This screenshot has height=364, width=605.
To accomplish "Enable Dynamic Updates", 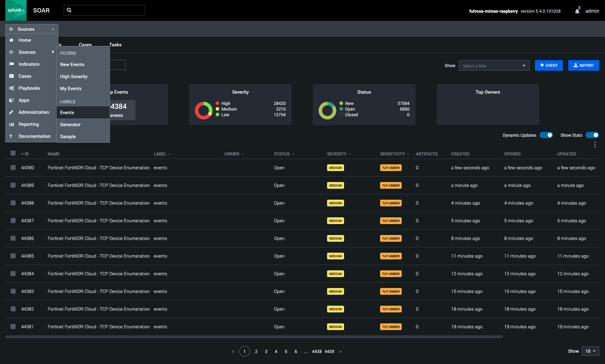I will [546, 135].
